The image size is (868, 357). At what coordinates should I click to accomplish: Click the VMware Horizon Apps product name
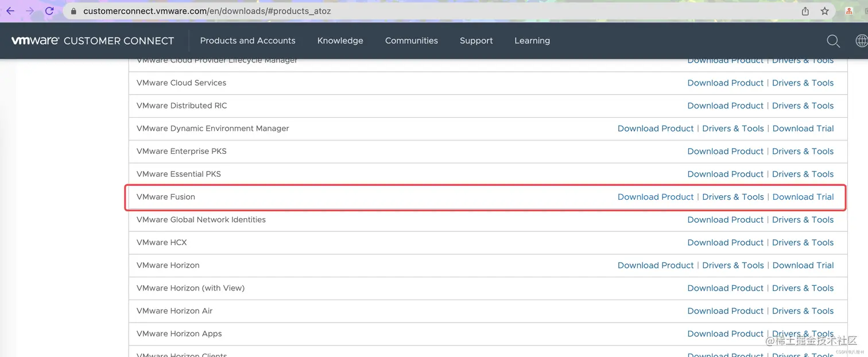[x=179, y=334]
